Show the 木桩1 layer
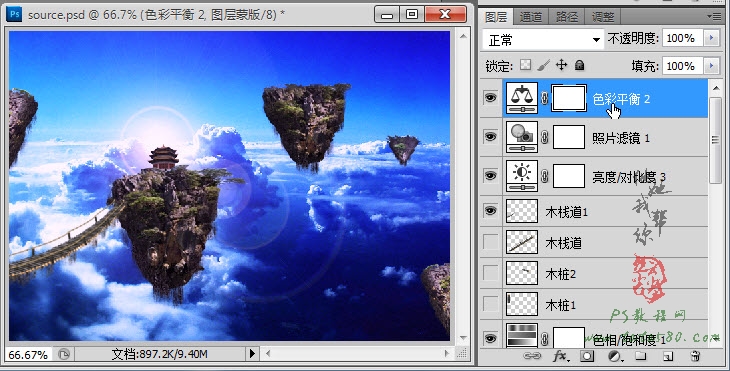The width and height of the screenshot is (730, 371). tap(490, 304)
